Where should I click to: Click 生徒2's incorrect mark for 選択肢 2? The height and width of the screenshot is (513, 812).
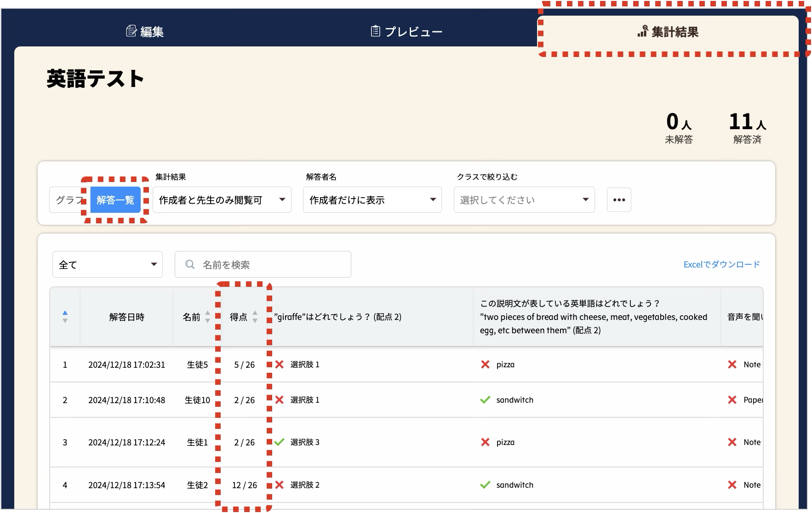pos(279,485)
